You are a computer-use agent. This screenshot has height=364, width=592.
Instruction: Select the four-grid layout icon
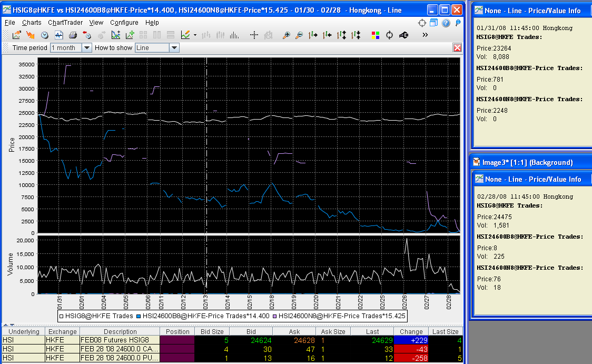(x=143, y=35)
